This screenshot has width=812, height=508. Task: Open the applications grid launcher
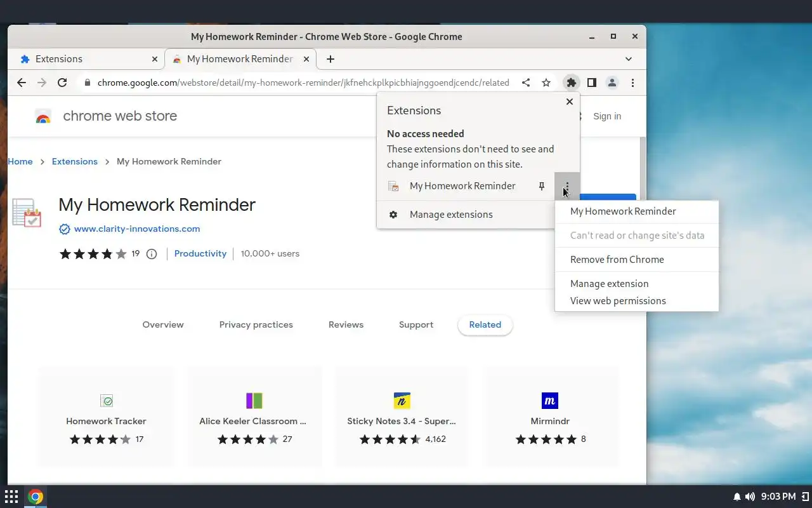point(11,497)
